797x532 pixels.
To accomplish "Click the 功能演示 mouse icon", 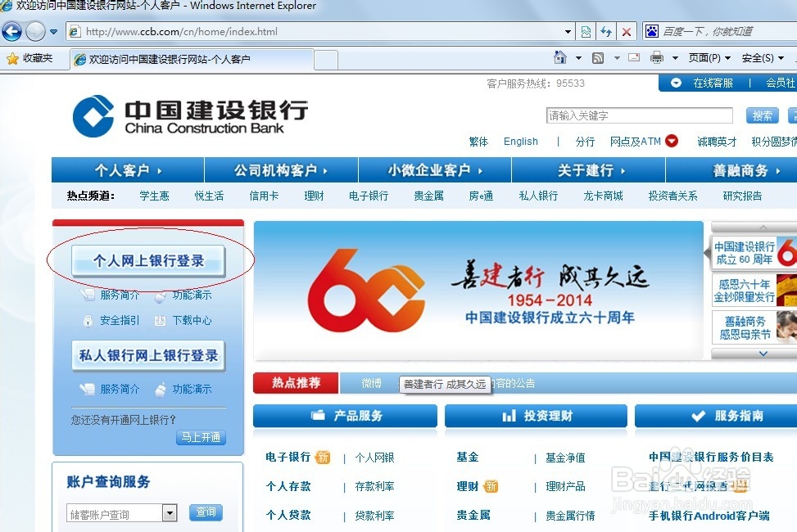I will coord(161,295).
